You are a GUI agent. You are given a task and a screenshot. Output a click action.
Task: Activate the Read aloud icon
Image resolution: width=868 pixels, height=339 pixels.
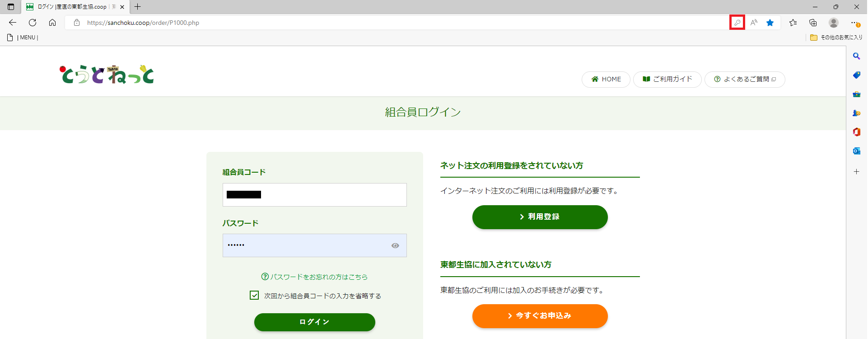tap(754, 23)
